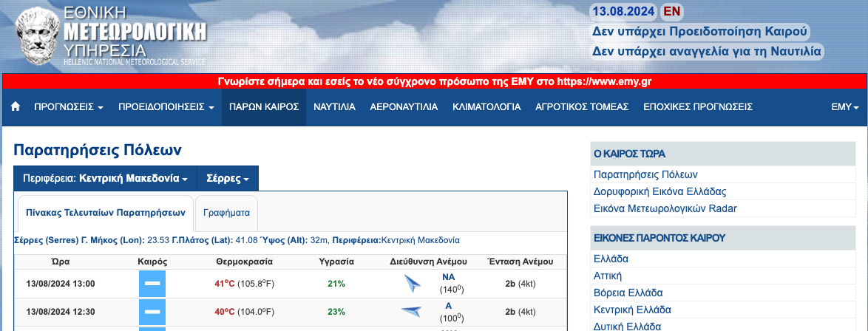Image resolution: width=868 pixels, height=331 pixels.
Task: Click Δεν υπάρχει αναγγελία για τη Ναυτιλία
Action: point(706,52)
